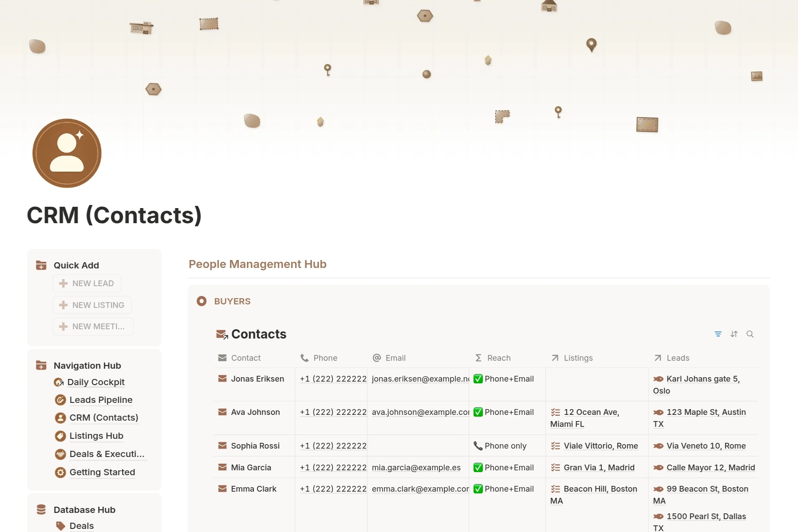Open search in the Contacts database

pos(750,334)
